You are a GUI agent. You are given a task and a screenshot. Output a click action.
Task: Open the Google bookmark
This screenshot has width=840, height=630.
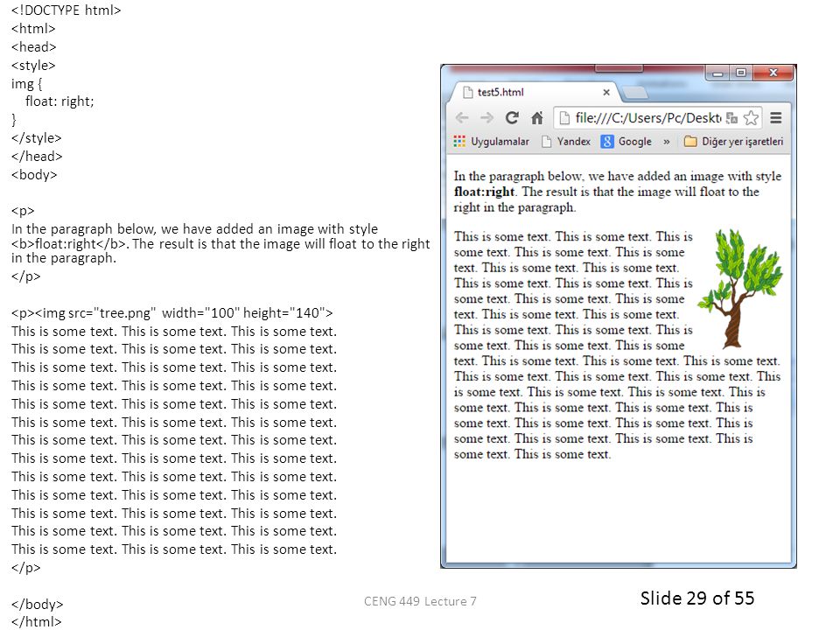click(626, 142)
